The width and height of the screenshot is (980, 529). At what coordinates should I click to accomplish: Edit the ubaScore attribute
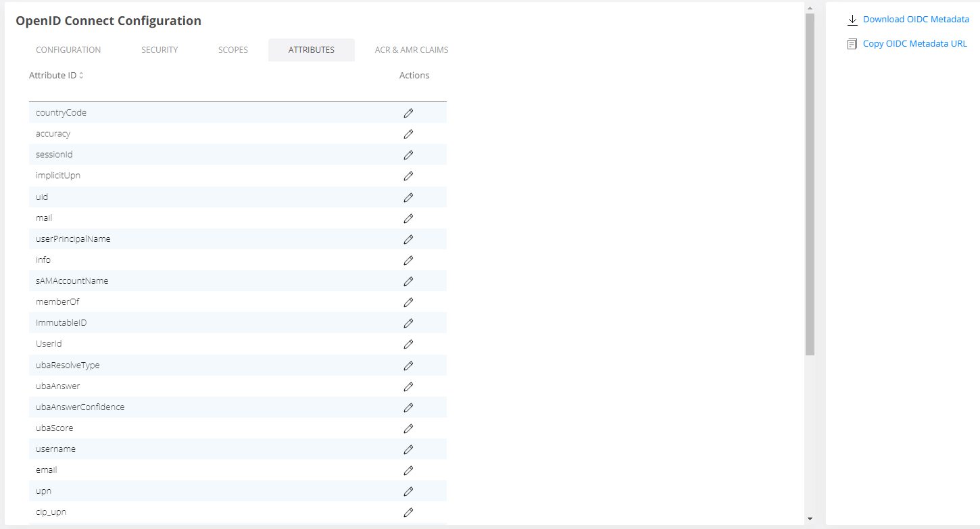408,428
